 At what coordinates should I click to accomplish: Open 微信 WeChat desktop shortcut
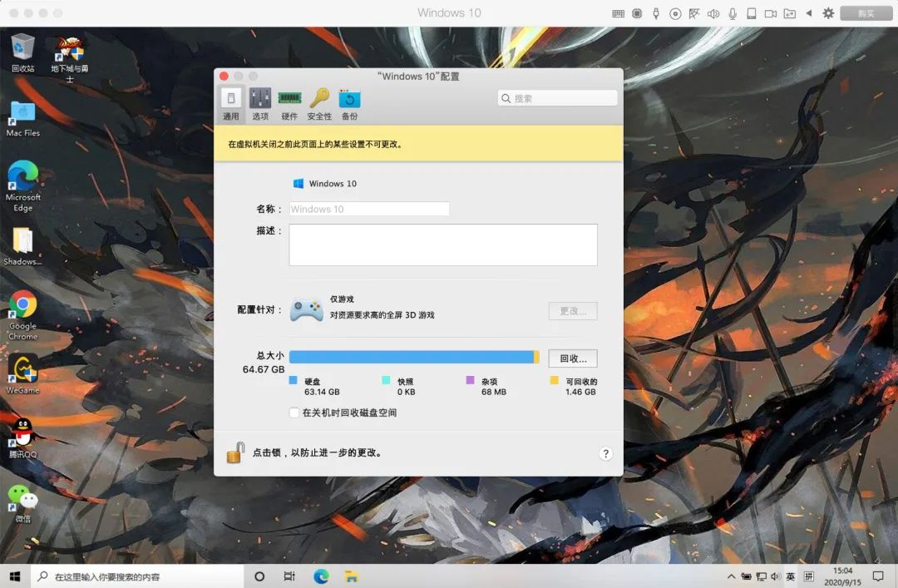tap(23, 503)
